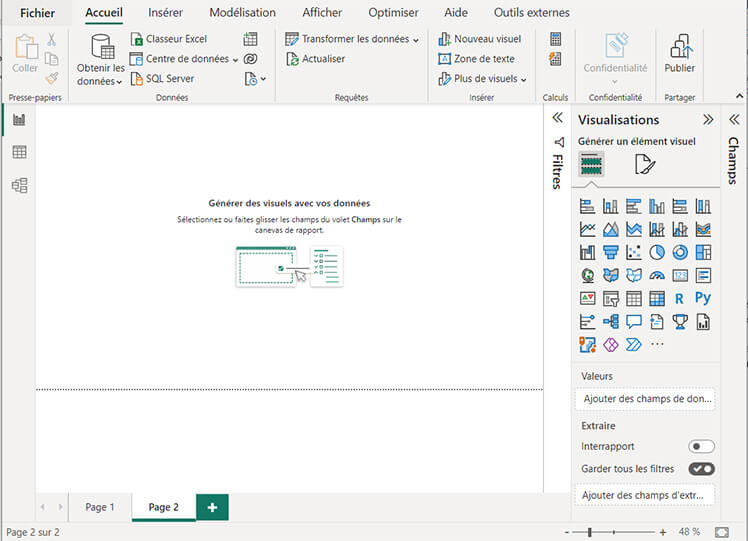The image size is (748, 541).
Task: Select the Q&A speech bubble visual
Action: tap(634, 322)
